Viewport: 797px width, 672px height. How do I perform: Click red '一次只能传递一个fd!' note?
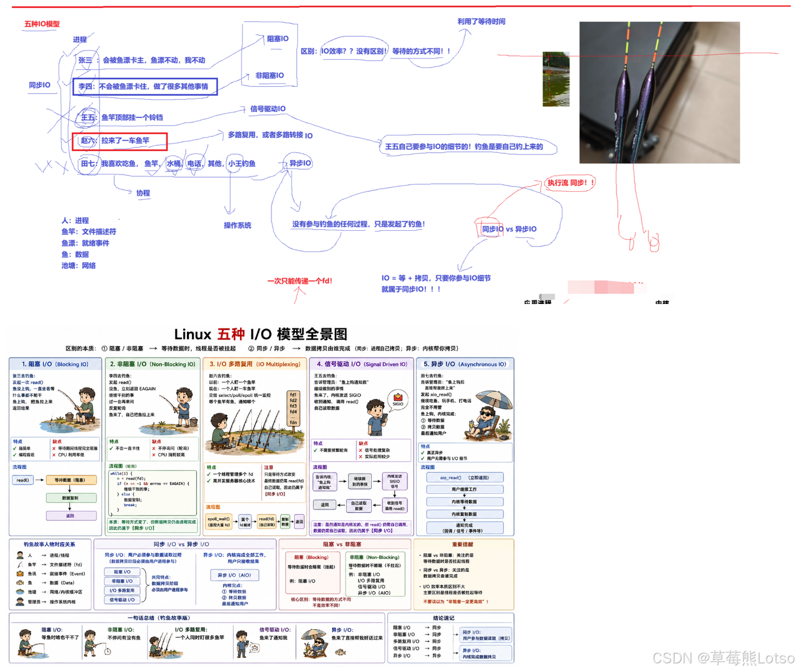coord(300,281)
